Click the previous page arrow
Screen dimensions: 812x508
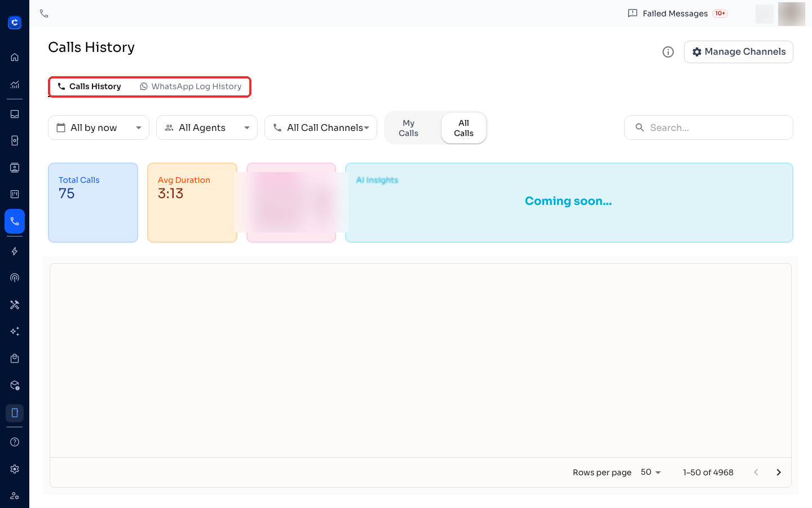click(756, 472)
